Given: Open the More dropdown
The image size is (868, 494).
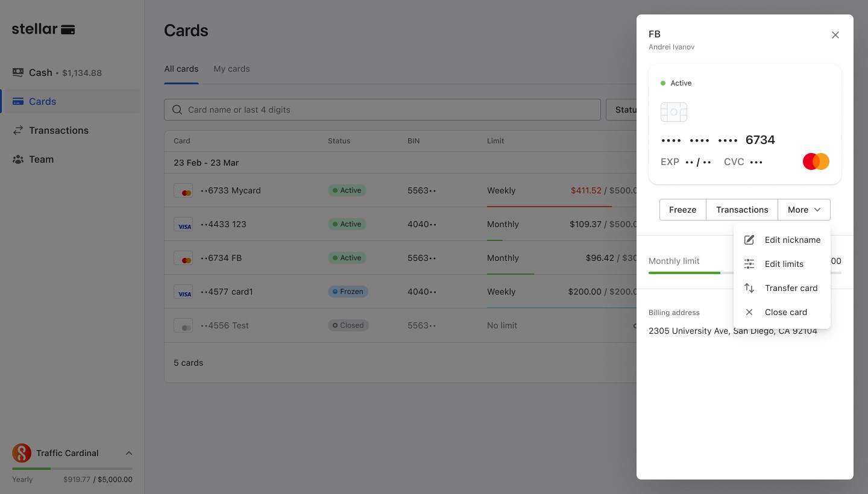Looking at the screenshot, I should click(x=804, y=210).
